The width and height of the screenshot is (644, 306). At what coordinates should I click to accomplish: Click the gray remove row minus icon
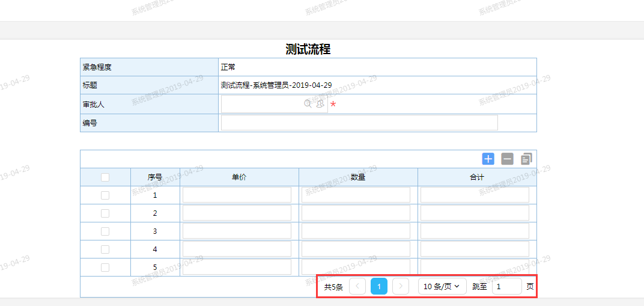(x=507, y=159)
